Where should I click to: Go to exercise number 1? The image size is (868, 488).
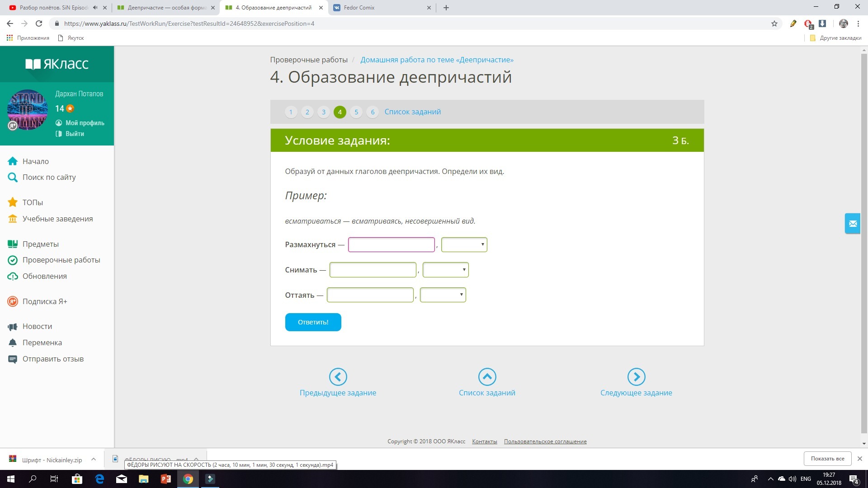tap(291, 112)
